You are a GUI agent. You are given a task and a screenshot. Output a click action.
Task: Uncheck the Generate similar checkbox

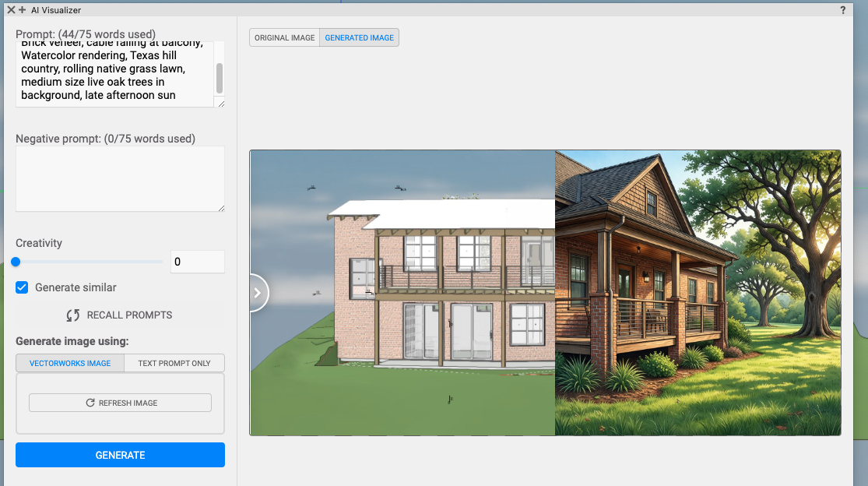(23, 287)
